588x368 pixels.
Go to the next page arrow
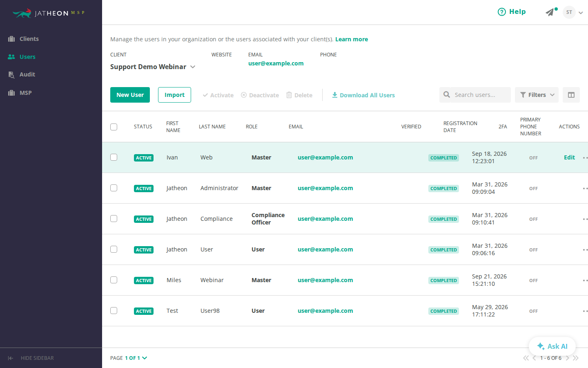568,358
